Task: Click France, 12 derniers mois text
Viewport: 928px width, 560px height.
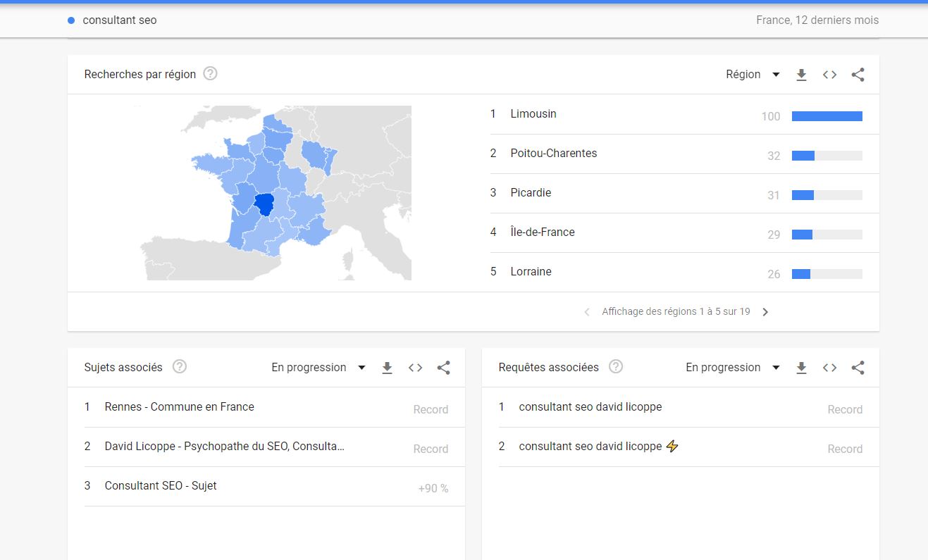Action: point(817,20)
